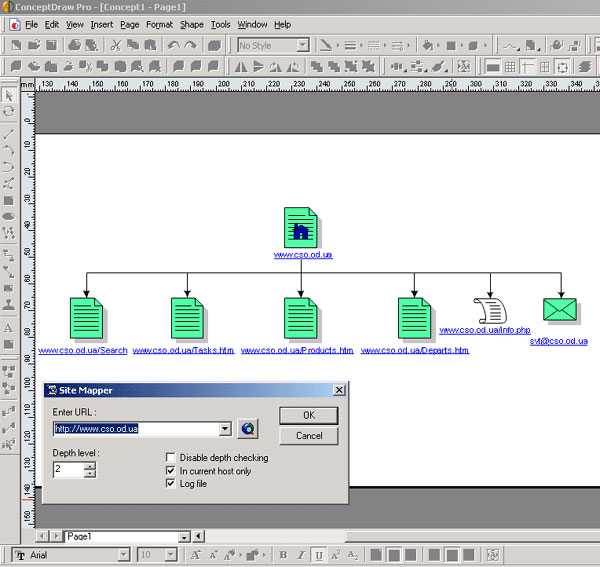The width and height of the screenshot is (600, 567).
Task: Open the Arial font dropdown
Action: click(123, 555)
